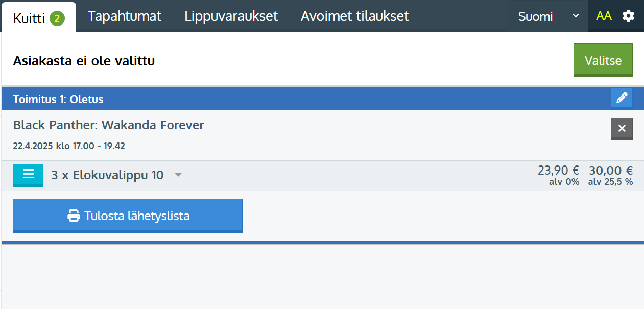Click the 30,00 € price amount
This screenshot has width=644, height=309.
tap(610, 171)
